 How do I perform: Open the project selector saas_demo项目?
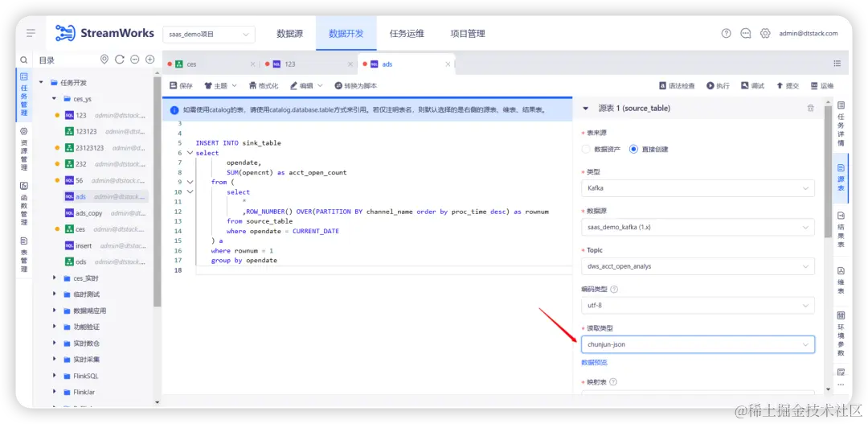pyautogui.click(x=209, y=35)
